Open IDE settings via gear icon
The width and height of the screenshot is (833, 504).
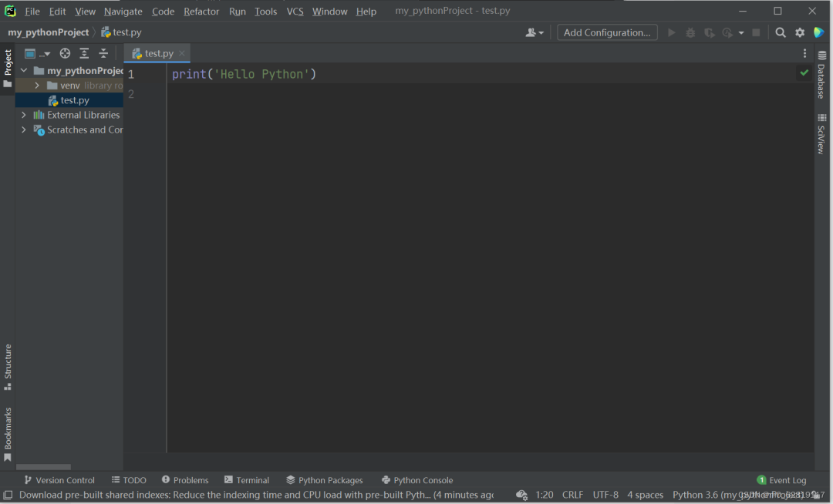[x=800, y=32]
